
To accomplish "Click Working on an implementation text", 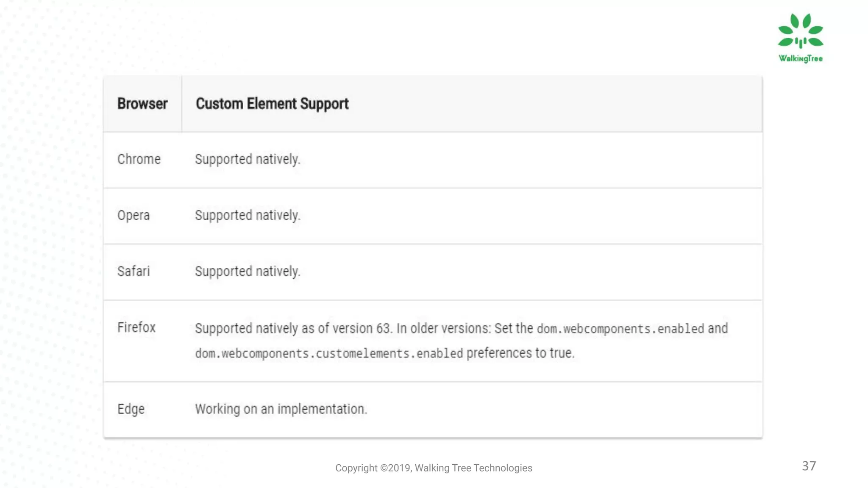I will 281,409.
